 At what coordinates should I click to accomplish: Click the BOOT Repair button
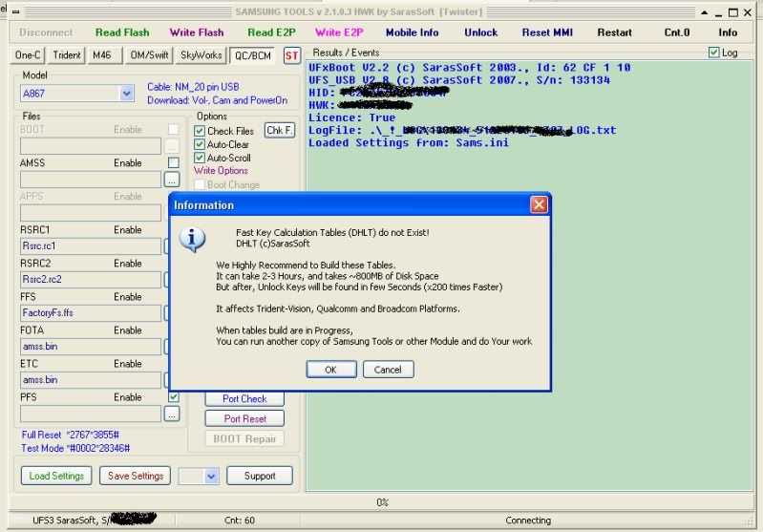[244, 439]
